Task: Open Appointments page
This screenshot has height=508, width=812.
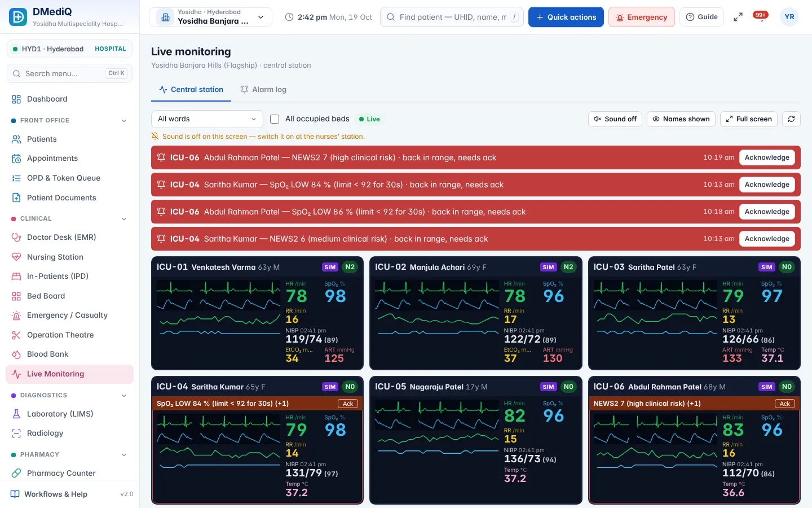Action: tap(69, 159)
